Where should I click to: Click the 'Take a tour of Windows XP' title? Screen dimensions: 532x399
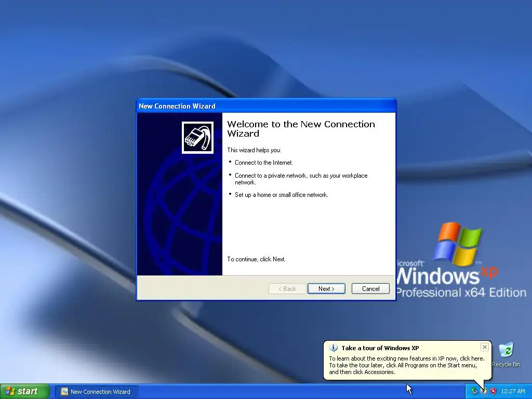coord(380,348)
